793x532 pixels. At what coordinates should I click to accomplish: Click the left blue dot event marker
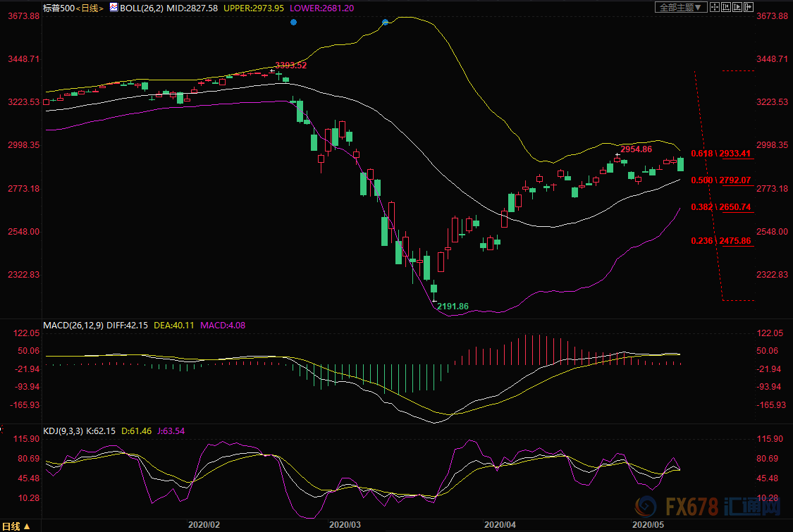point(293,23)
